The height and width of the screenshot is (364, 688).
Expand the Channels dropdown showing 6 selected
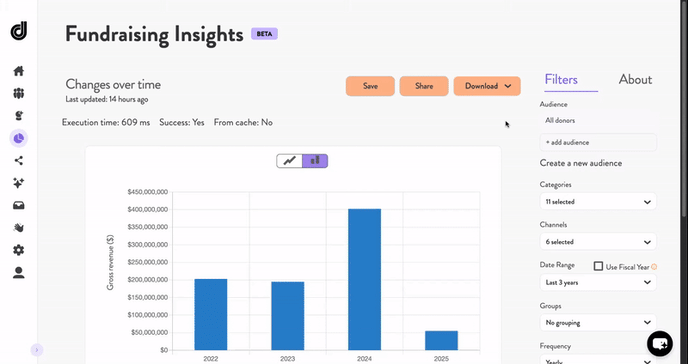pyautogui.click(x=598, y=242)
